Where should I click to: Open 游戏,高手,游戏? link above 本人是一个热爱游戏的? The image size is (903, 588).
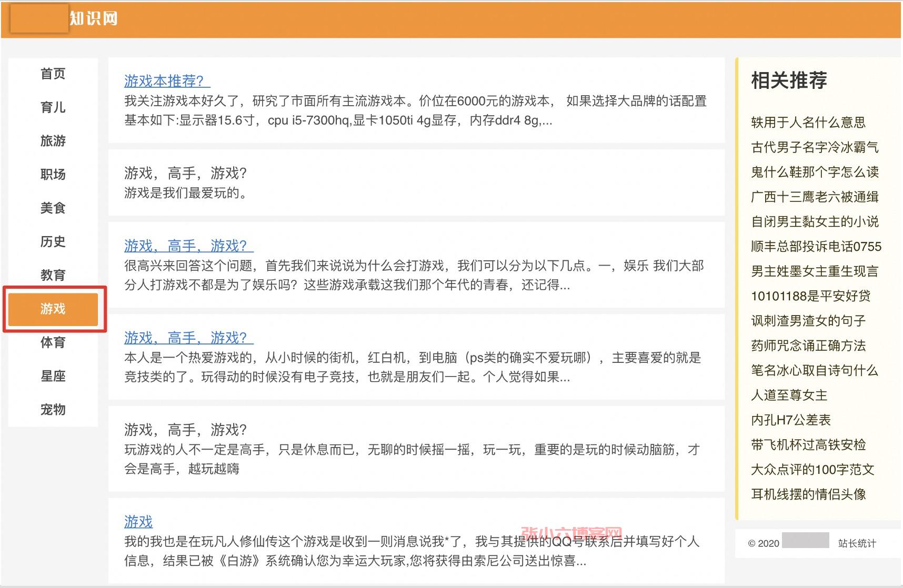(188, 338)
